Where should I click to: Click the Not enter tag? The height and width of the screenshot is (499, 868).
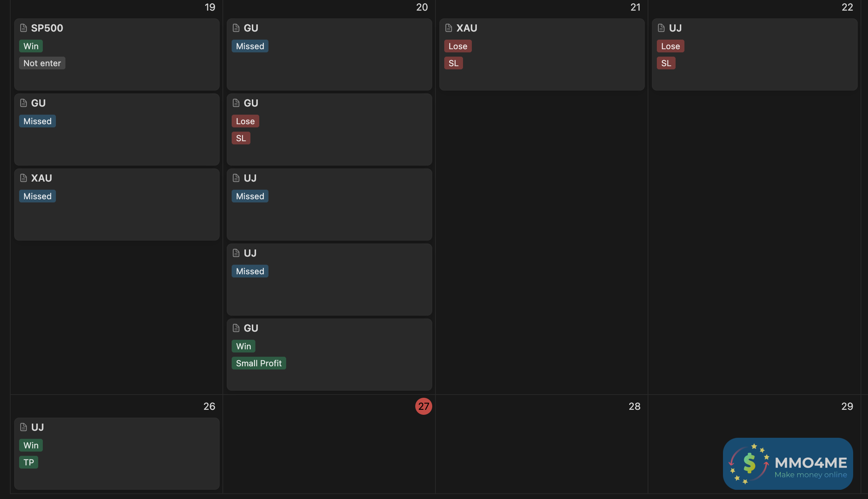point(42,63)
